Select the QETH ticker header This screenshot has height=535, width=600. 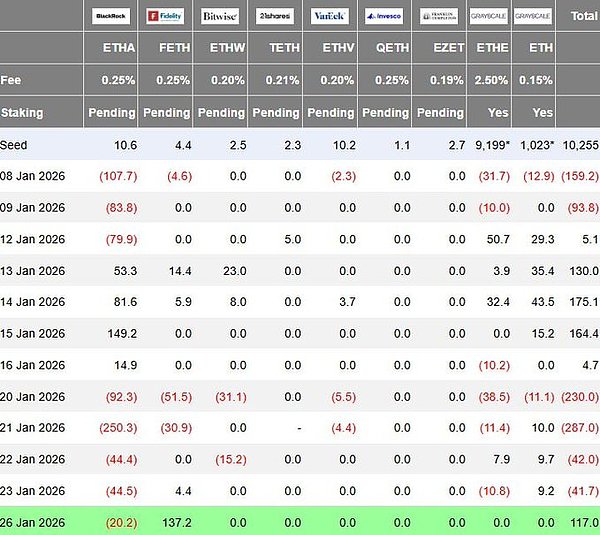pos(391,46)
